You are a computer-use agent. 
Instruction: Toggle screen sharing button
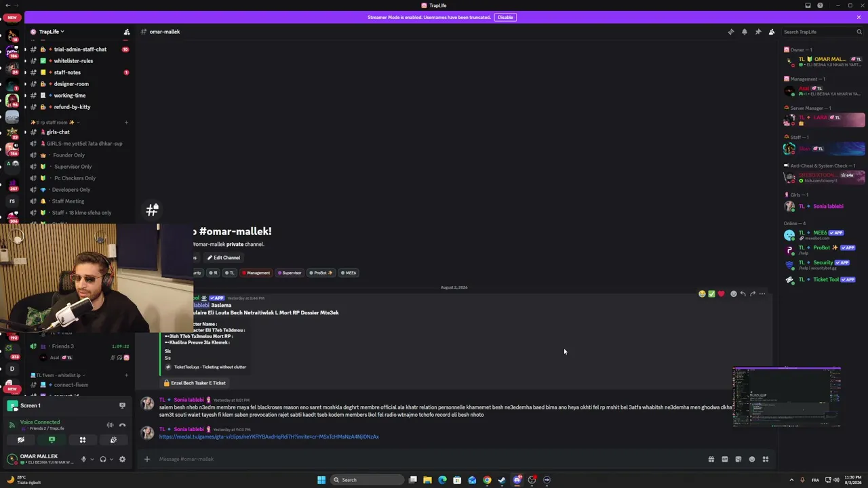52,440
